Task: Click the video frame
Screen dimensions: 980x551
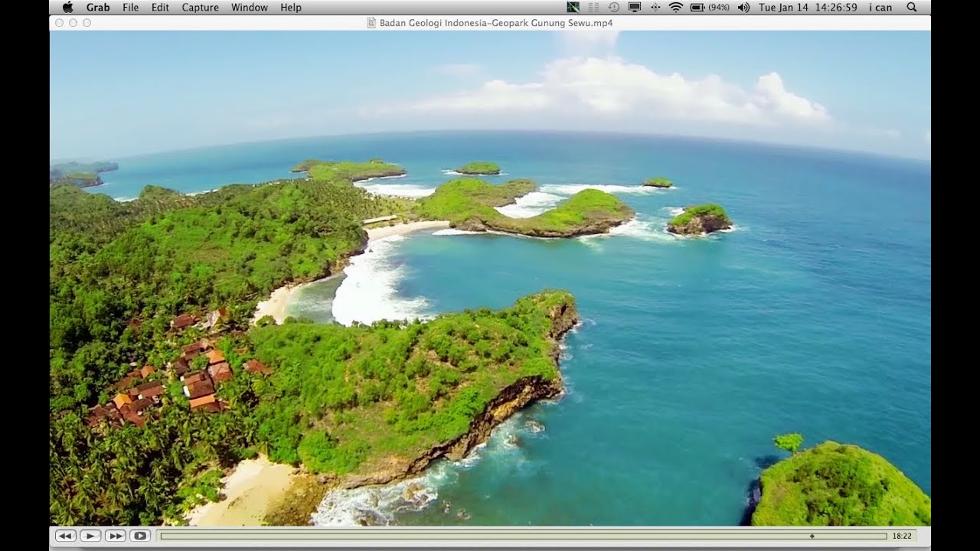Action: pos(490,278)
